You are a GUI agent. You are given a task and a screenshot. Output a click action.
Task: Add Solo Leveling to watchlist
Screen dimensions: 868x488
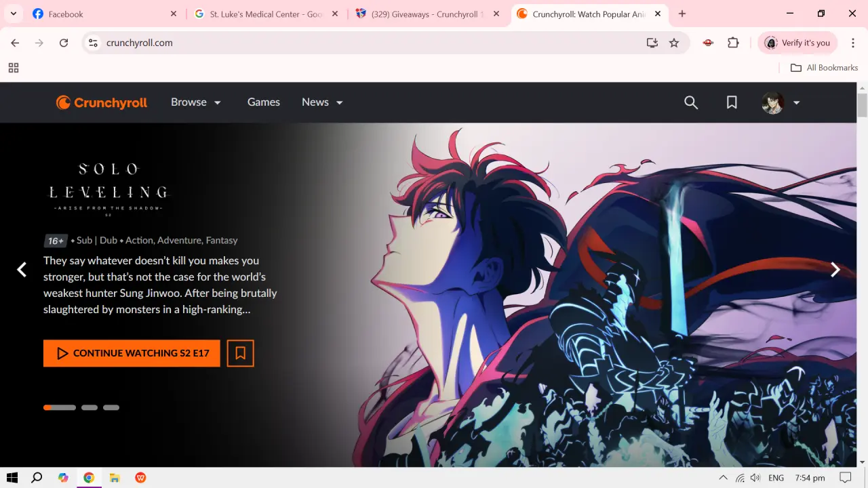tap(240, 353)
